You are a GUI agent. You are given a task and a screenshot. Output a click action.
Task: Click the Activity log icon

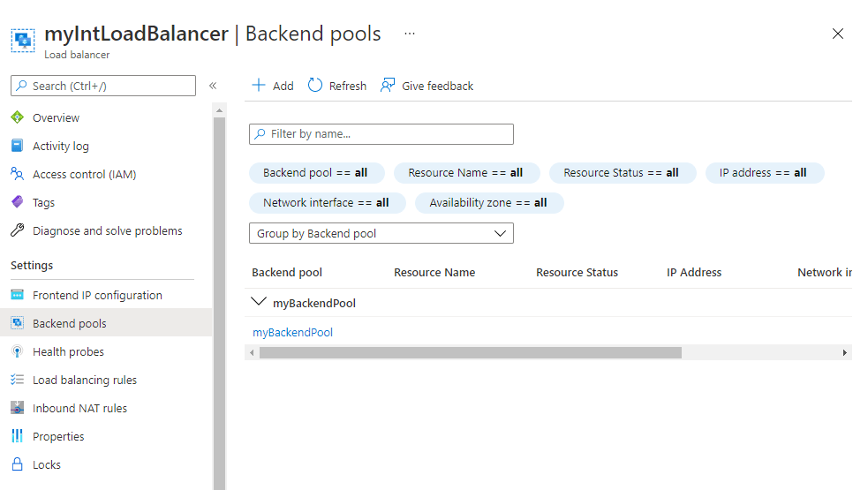pyautogui.click(x=17, y=146)
